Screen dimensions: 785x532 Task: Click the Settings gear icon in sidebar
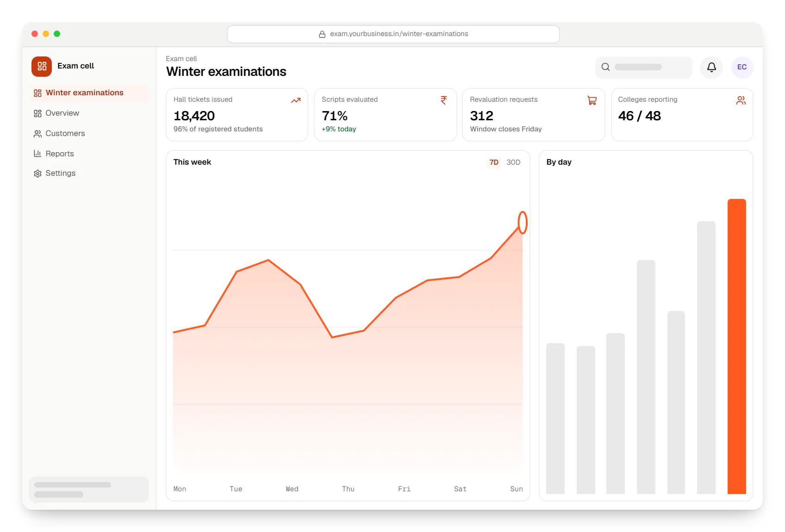37,173
